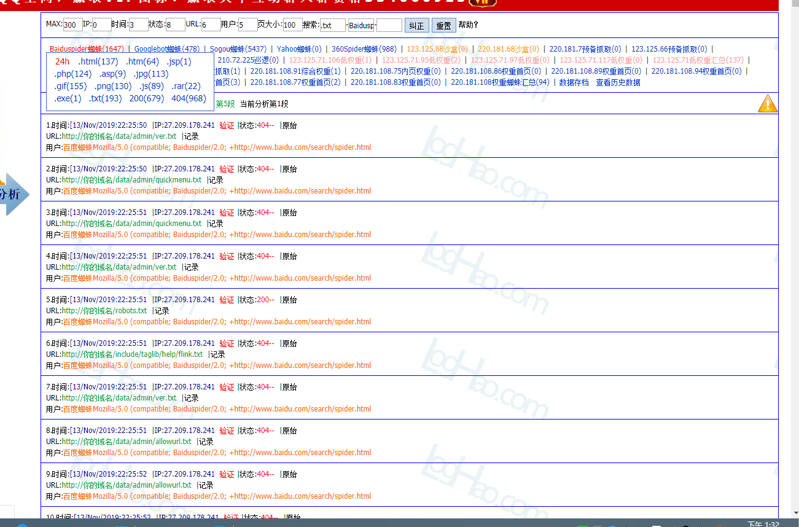Screen dimensions: 799x527
Task: Click the 状态:200 text in entry 5
Action: coord(256,300)
